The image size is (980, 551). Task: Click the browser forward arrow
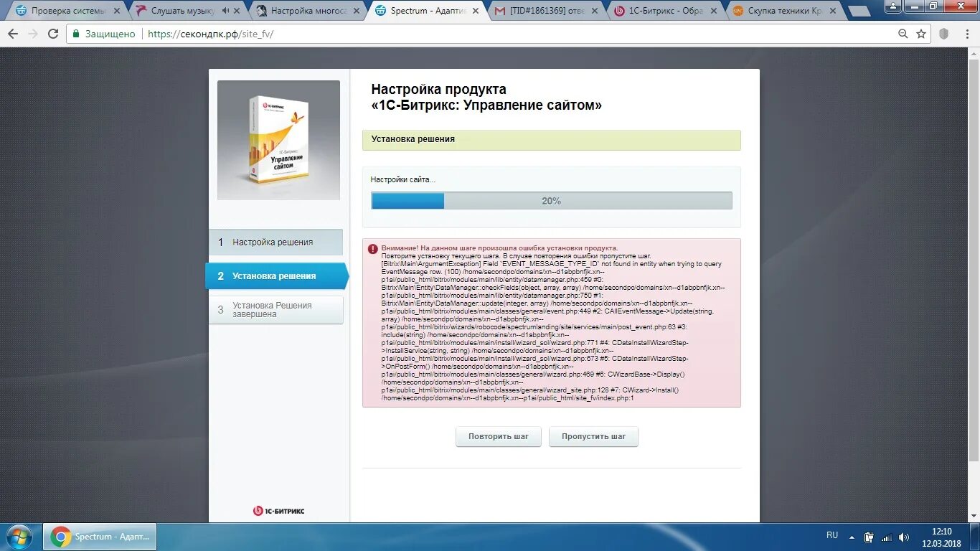point(33,34)
